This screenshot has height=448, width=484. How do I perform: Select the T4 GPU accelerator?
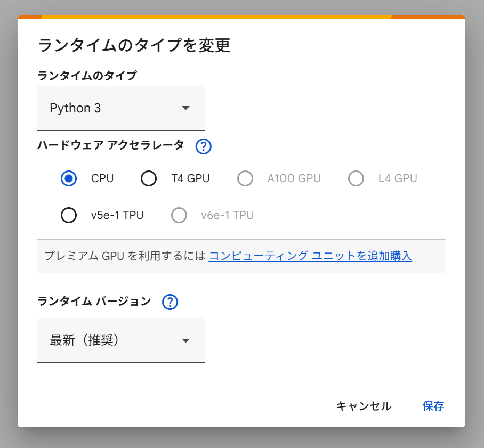coord(149,178)
